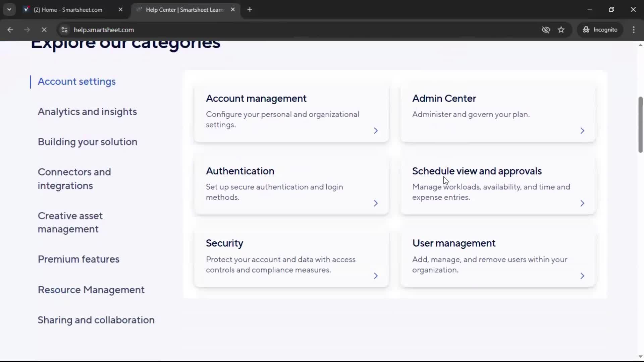Open the tab search dropdown arrow
The image size is (644, 362).
[9, 10]
